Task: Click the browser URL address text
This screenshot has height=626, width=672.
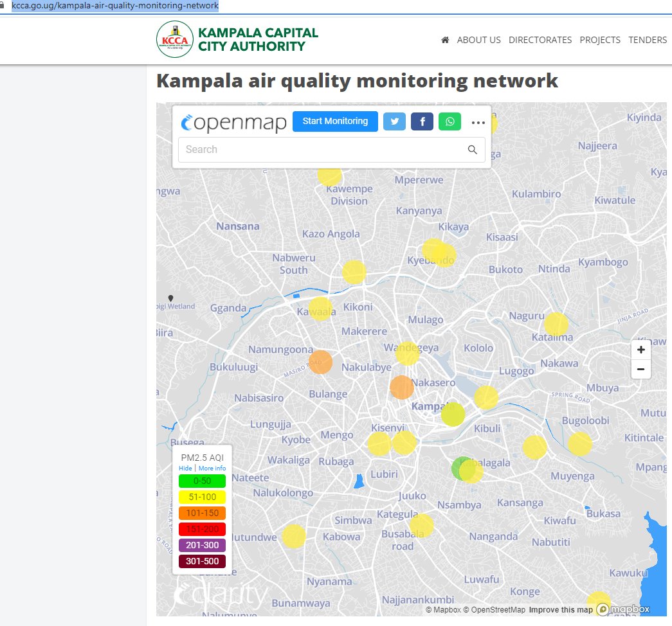Action: [115, 6]
